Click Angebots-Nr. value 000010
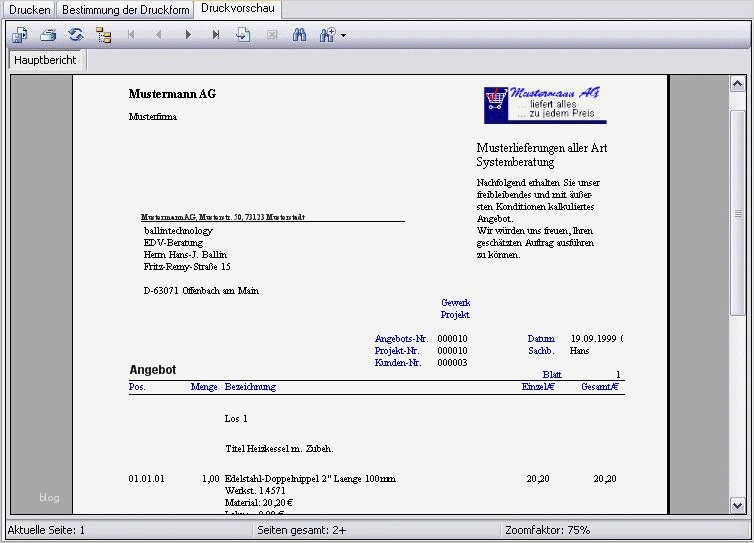The image size is (754, 543). click(452, 339)
